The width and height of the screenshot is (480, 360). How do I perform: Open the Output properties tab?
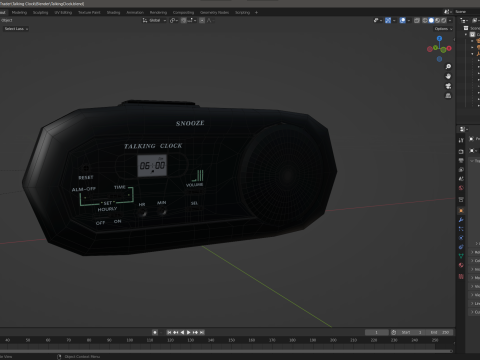[461, 160]
